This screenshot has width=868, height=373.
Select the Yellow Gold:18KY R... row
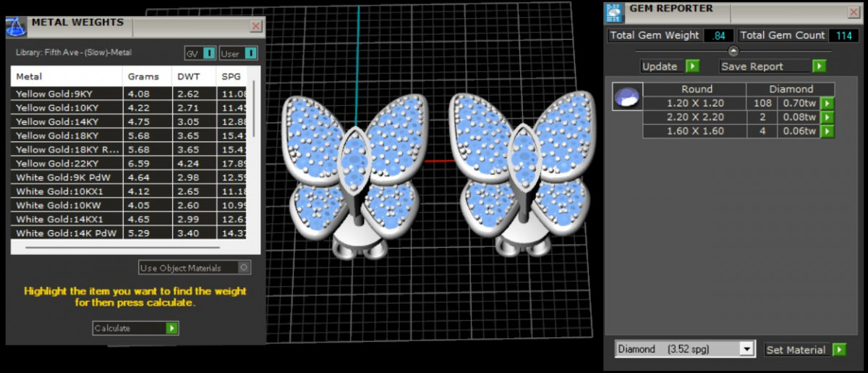pos(129,149)
